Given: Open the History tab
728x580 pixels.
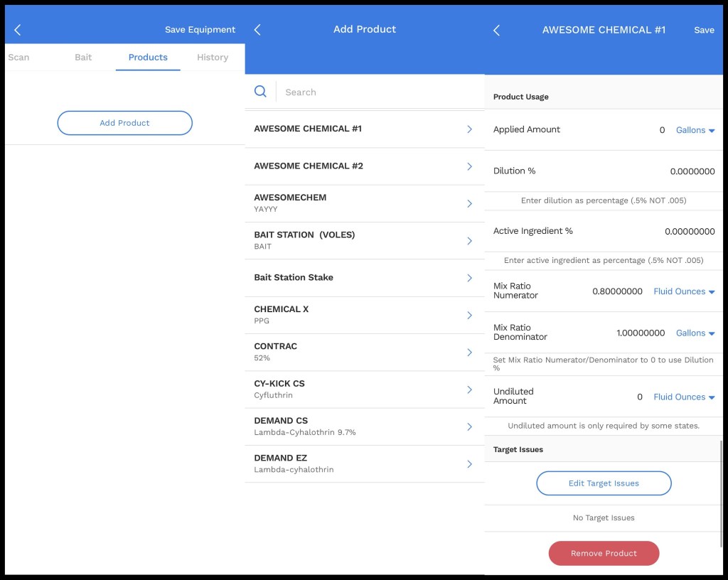Looking at the screenshot, I should tap(213, 58).
